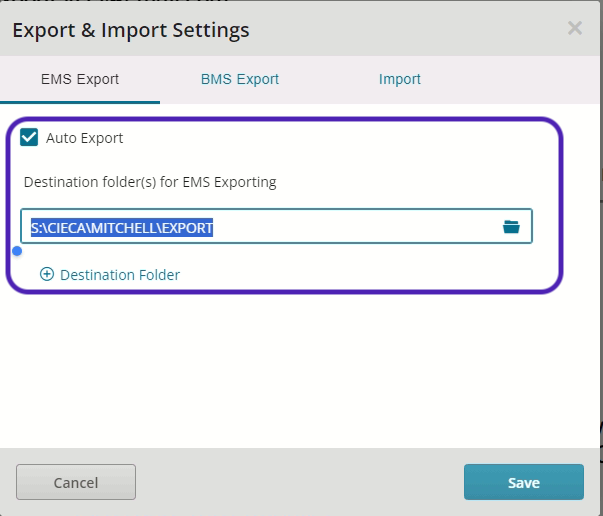Close the Export & Import Settings dialog
The height and width of the screenshot is (516, 603).
[x=575, y=28]
